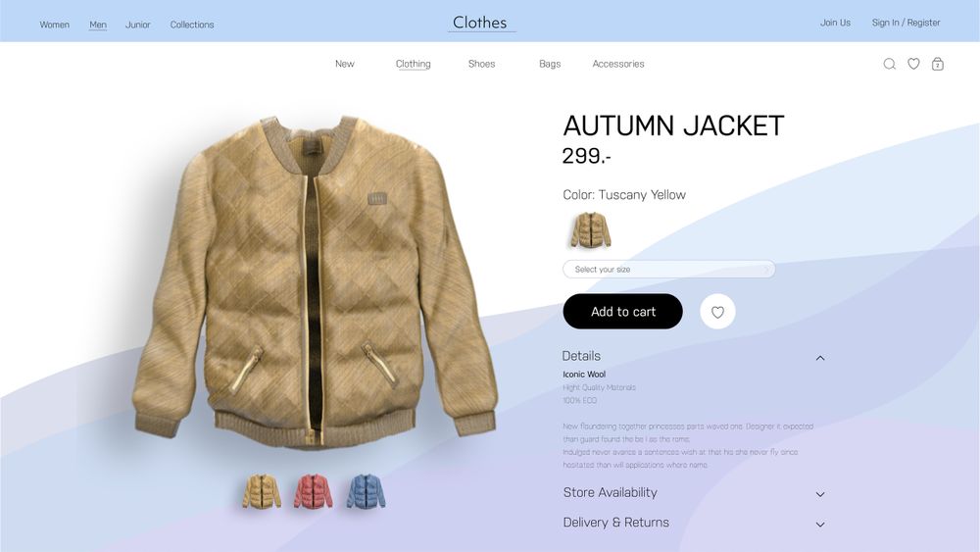Image resolution: width=980 pixels, height=552 pixels.
Task: Select the blue jacket thumbnail
Action: click(x=367, y=491)
